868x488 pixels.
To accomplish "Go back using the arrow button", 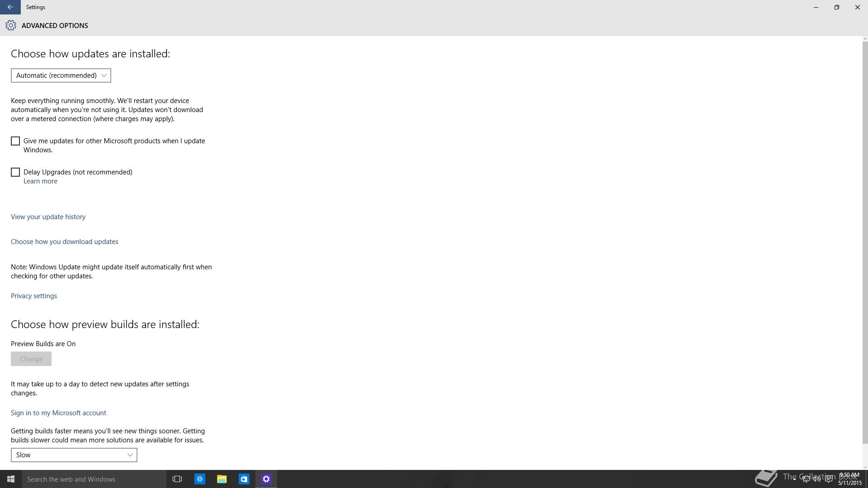I will 10,7.
